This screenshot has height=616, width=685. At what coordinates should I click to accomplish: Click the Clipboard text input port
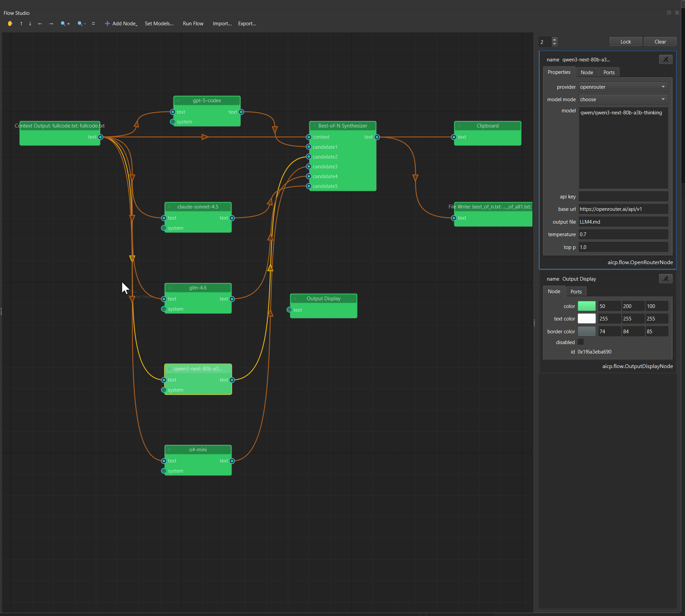click(x=454, y=137)
